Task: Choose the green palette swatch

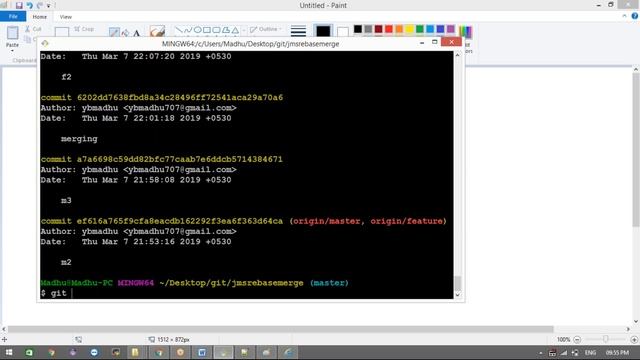Action: click(420, 29)
